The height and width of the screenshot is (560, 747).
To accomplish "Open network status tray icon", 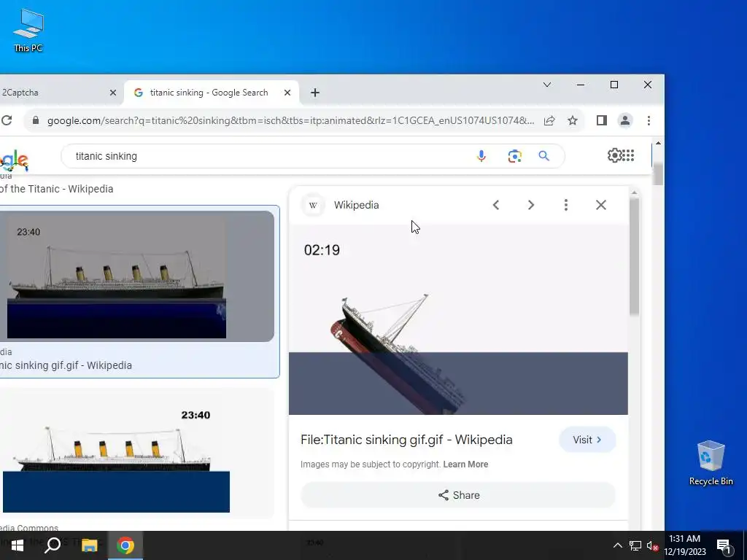I will 635,545.
